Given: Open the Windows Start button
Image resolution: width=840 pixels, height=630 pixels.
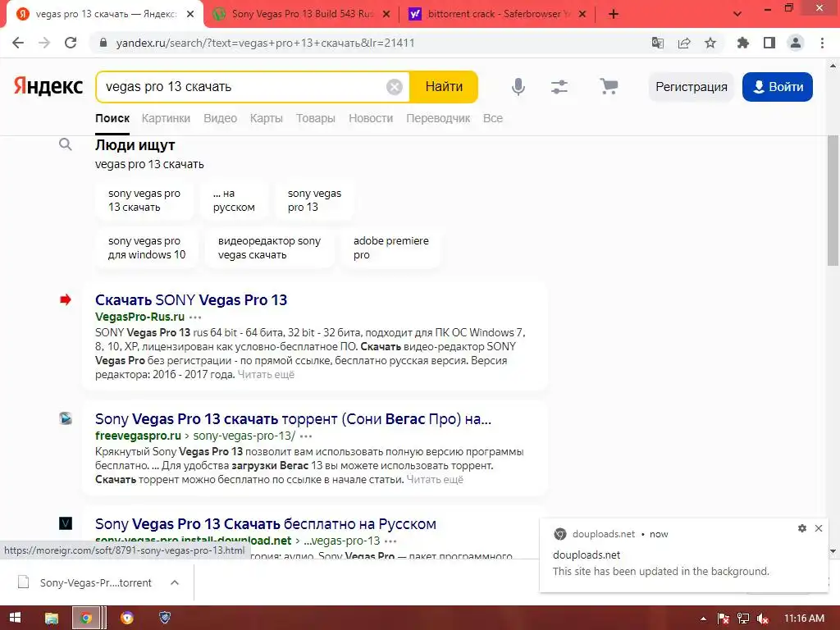Looking at the screenshot, I should point(15,618).
